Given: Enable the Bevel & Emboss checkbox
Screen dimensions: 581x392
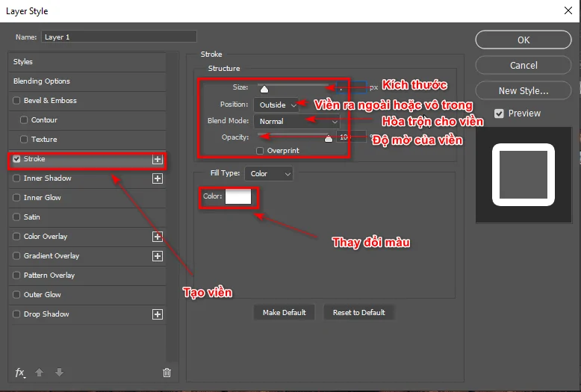Looking at the screenshot, I should pyautogui.click(x=17, y=101).
